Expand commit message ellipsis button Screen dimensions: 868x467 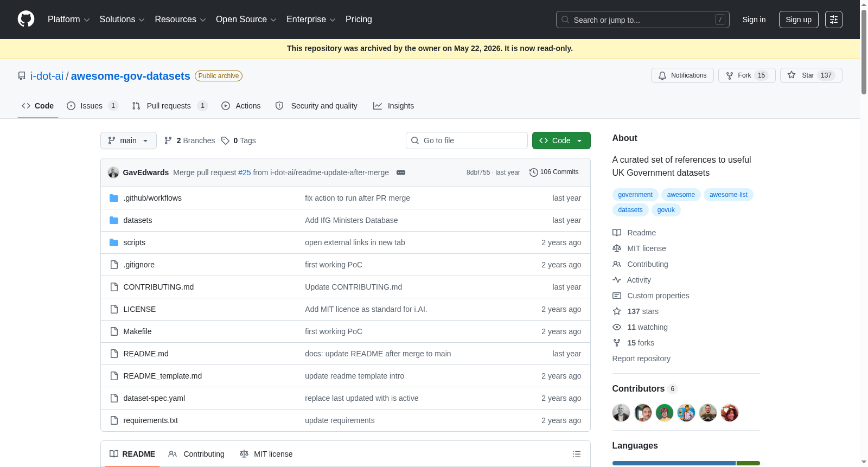pos(401,172)
